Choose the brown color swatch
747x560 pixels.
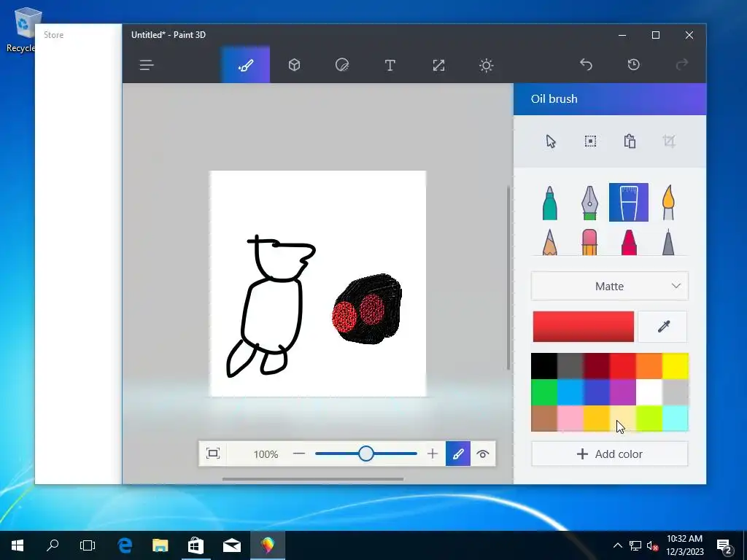pos(544,419)
